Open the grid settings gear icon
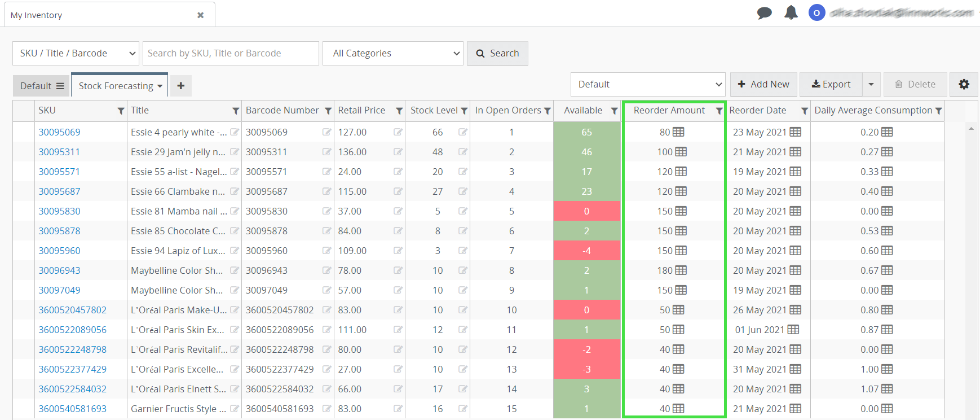 [x=964, y=84]
